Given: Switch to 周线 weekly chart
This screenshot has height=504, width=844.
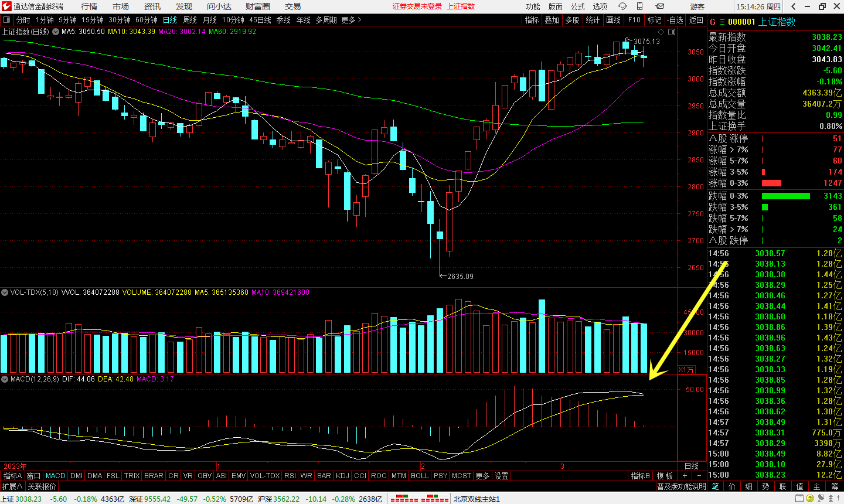Looking at the screenshot, I should coord(190,20).
